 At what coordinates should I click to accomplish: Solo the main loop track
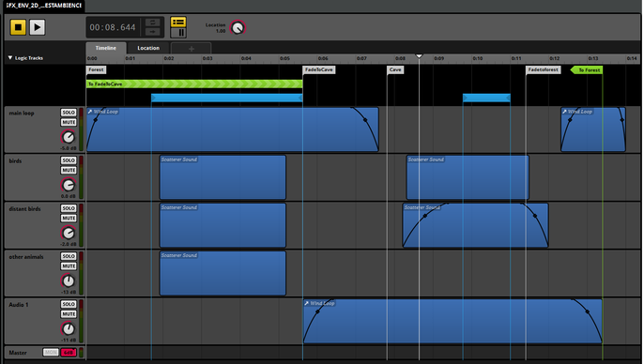69,113
